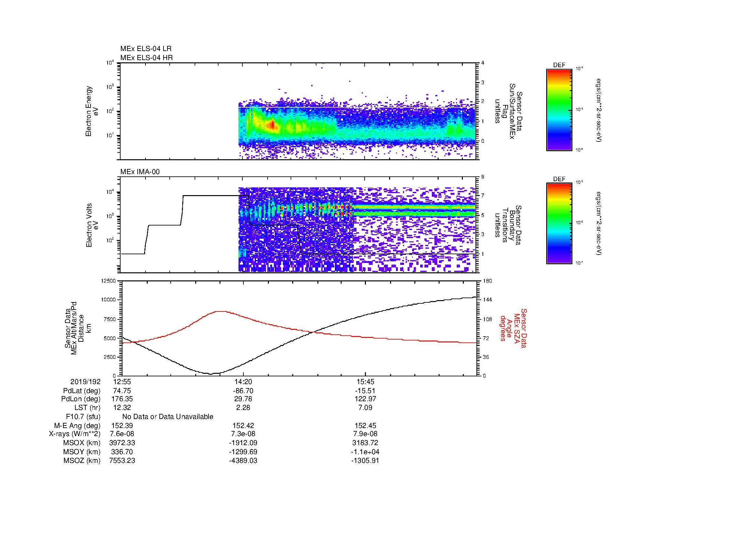
Task: Click the PdLon value '176.35'
Action: (122, 399)
